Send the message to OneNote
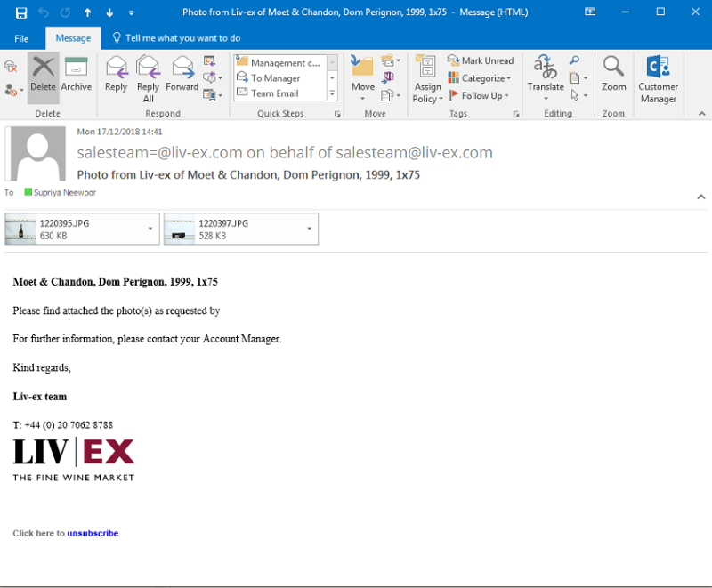This screenshot has width=712, height=588. [x=388, y=77]
